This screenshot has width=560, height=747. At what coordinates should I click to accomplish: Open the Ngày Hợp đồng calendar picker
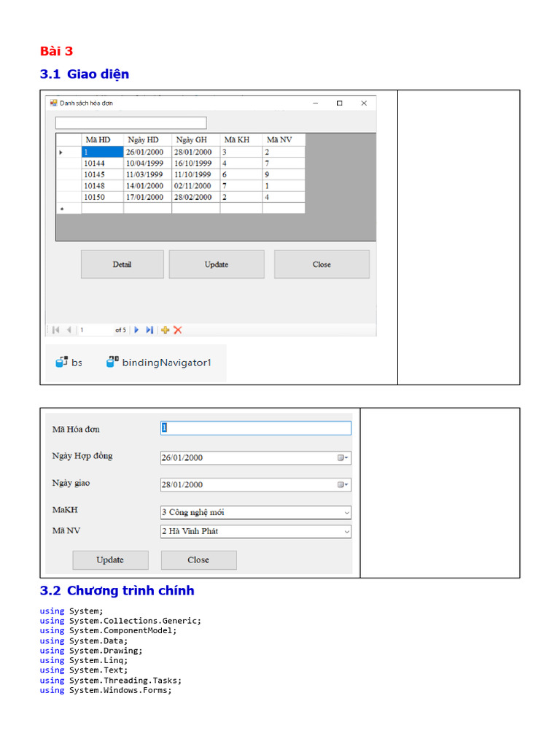coord(343,458)
